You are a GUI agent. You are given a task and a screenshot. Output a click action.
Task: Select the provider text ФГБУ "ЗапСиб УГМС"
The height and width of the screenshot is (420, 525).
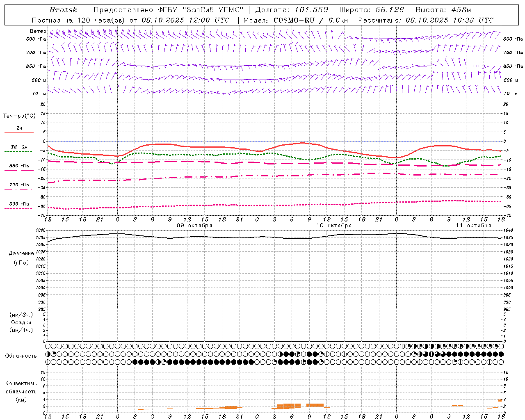201,10
